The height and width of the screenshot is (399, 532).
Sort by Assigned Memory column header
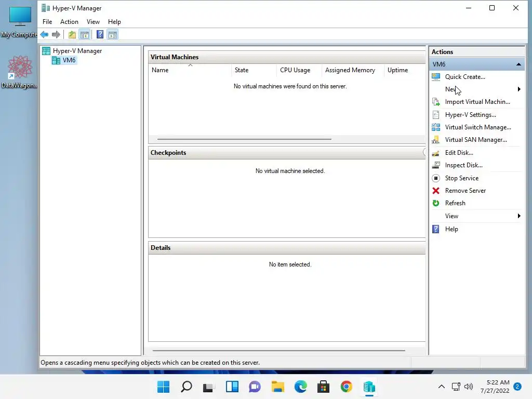point(353,70)
